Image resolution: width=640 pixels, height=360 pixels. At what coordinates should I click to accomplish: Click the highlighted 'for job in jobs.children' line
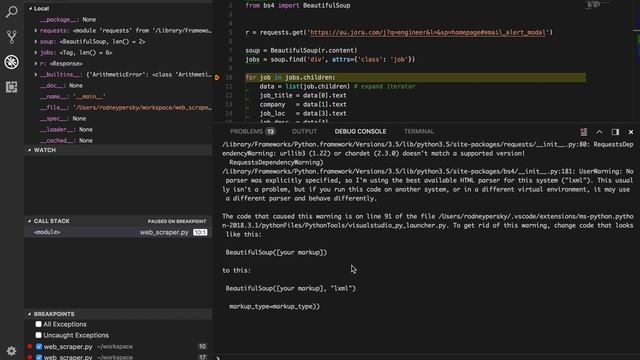416,78
